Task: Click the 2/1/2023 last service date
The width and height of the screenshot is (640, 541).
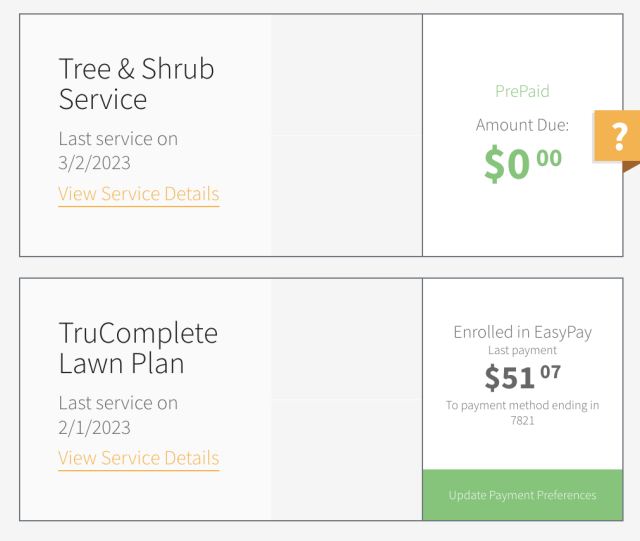Action: click(x=94, y=427)
